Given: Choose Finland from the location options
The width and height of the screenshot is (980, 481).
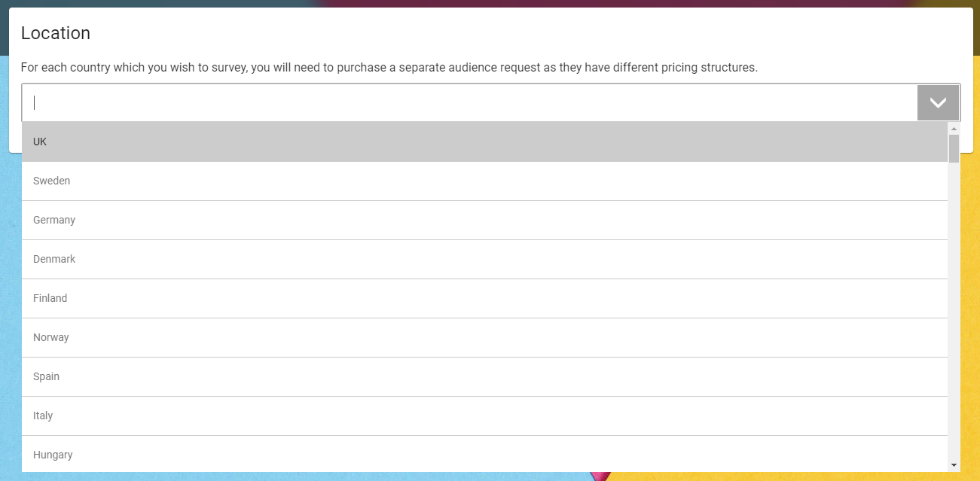Looking at the screenshot, I should pos(484,298).
